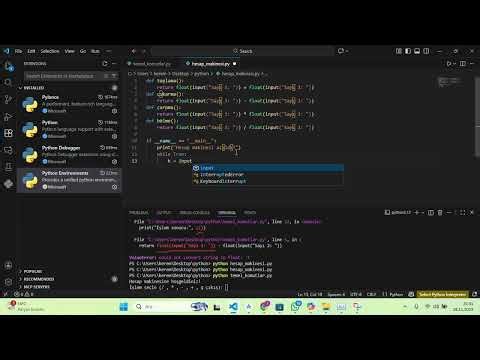Select the Extensions view icon

click(x=8, y=133)
